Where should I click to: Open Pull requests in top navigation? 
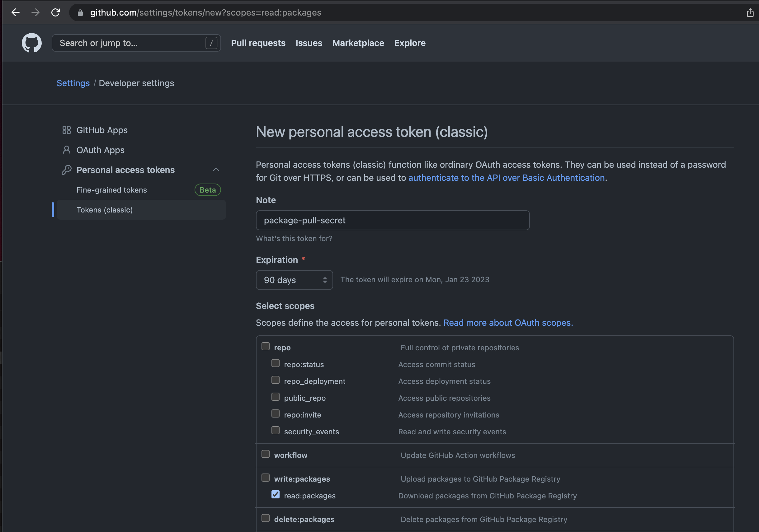(258, 43)
